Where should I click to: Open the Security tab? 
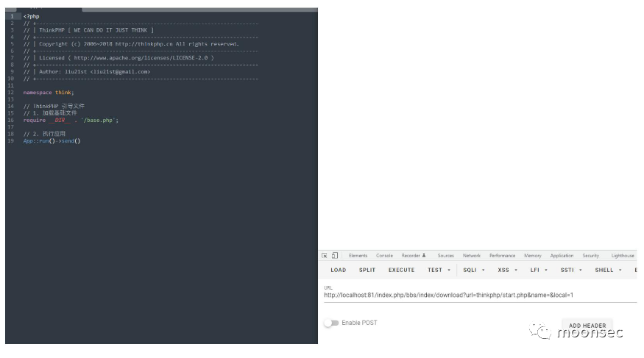590,256
